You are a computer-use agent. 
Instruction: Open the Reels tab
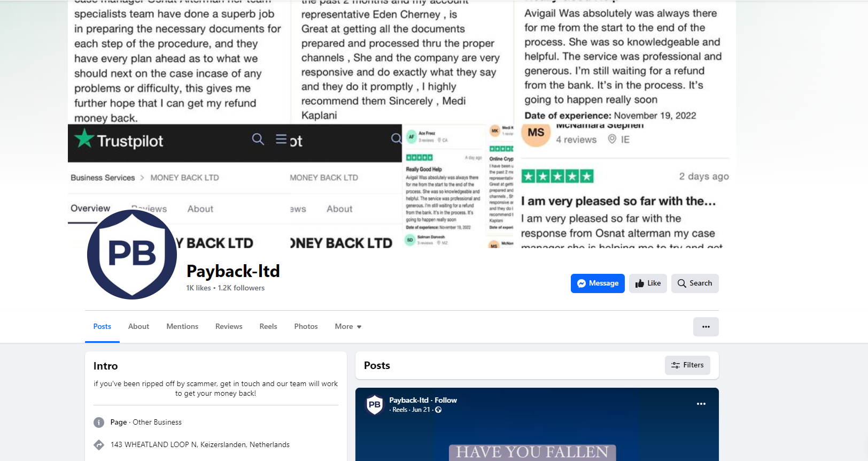pos(268,327)
